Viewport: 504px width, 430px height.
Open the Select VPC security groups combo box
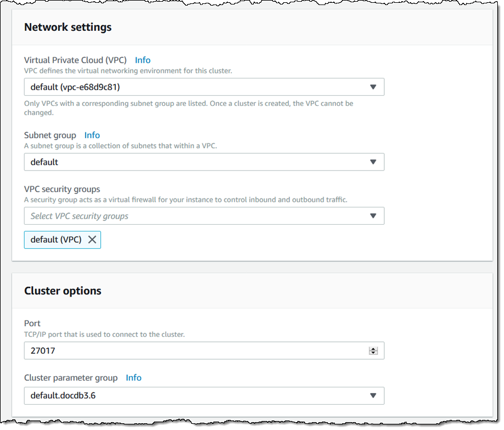pyautogui.click(x=196, y=216)
